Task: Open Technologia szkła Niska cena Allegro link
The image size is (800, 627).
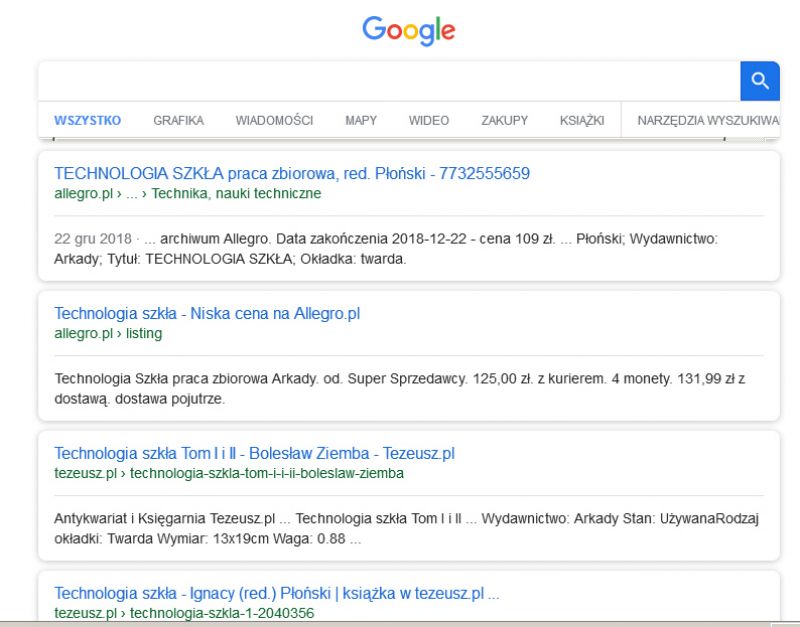Action: click(207, 313)
